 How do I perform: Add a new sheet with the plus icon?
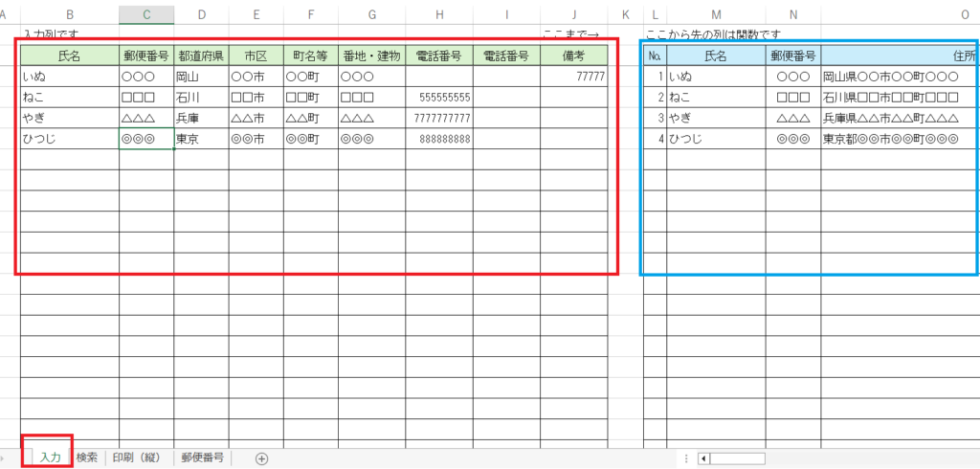pyautogui.click(x=261, y=458)
